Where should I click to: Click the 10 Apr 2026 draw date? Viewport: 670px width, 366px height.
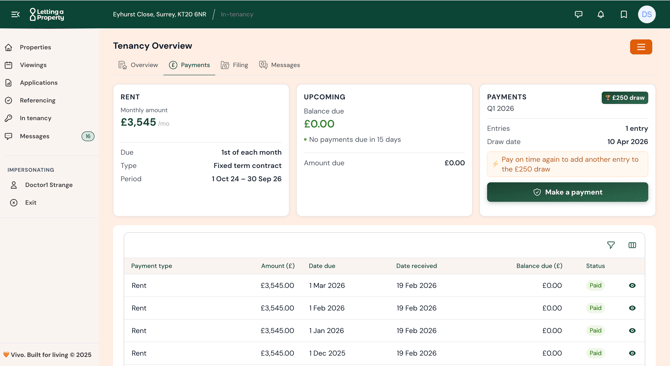tap(627, 142)
